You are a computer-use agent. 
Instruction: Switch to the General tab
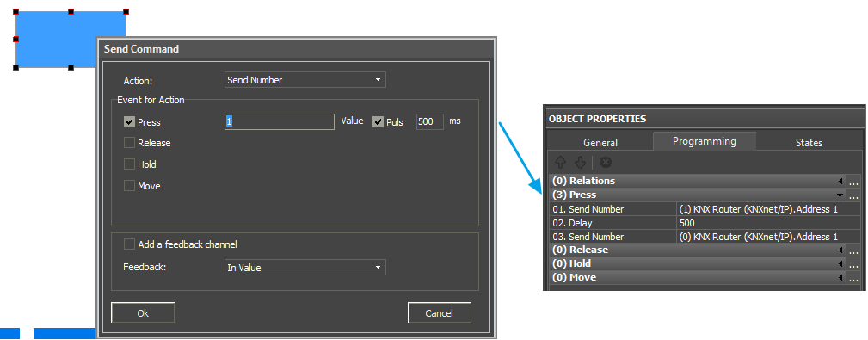click(600, 142)
